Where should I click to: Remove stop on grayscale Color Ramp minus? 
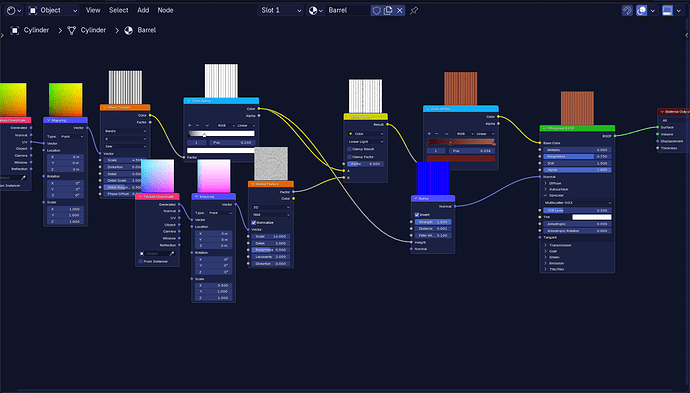198,125
